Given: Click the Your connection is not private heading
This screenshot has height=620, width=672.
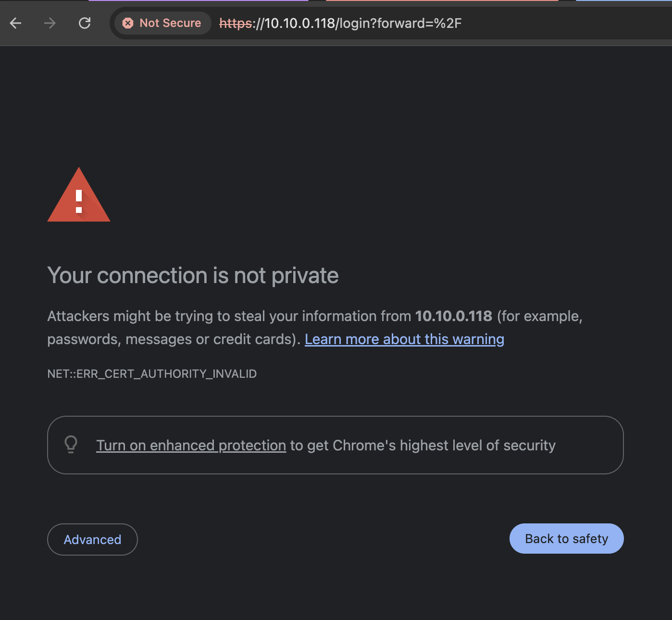Looking at the screenshot, I should (x=193, y=276).
